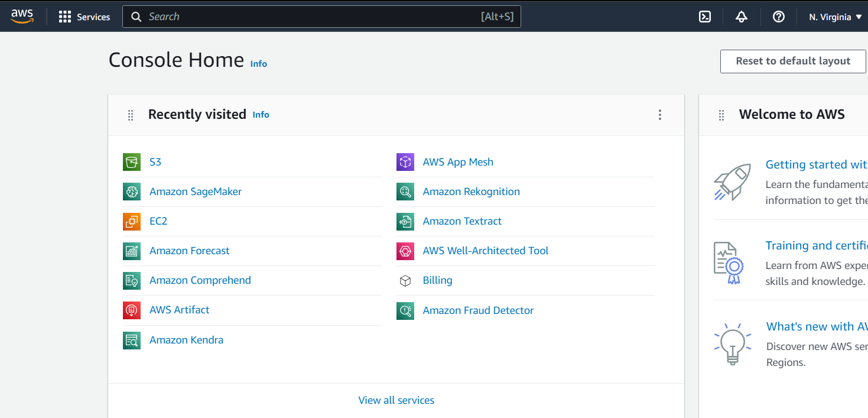Click the Billing cube icon
Viewport: 868px width, 418px height.
[x=405, y=280]
